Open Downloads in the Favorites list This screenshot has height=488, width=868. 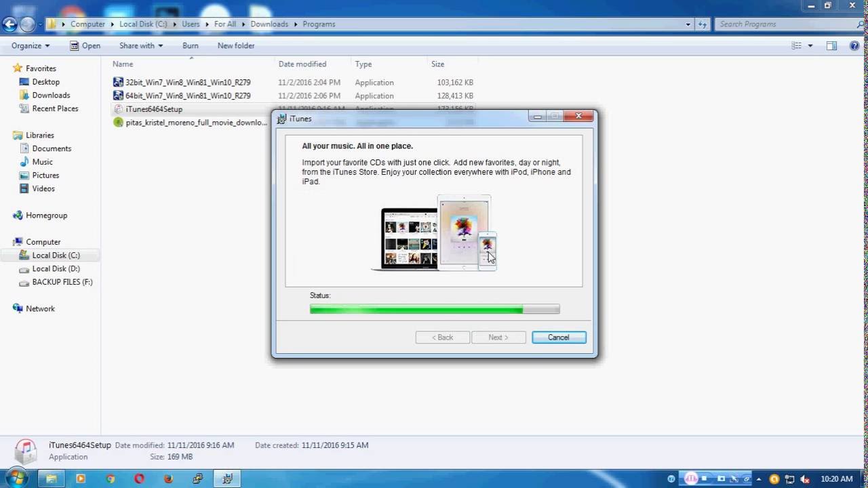(x=51, y=96)
